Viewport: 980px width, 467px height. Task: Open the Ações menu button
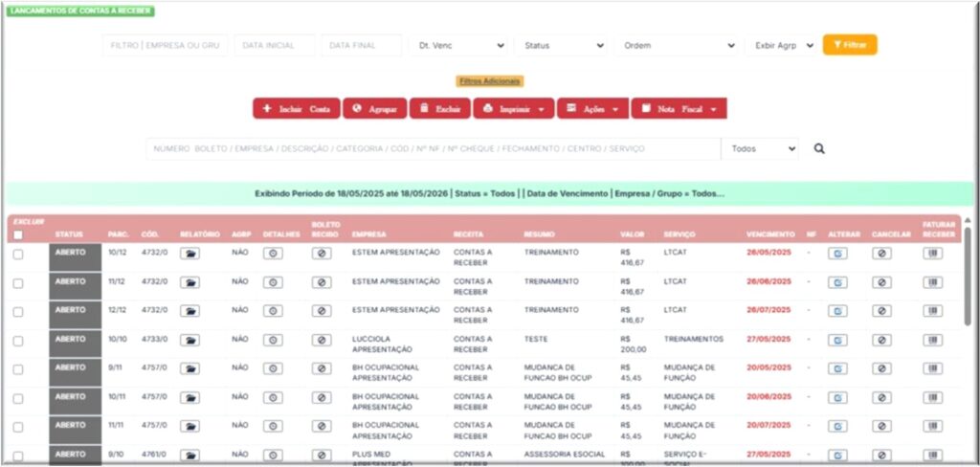pos(592,109)
